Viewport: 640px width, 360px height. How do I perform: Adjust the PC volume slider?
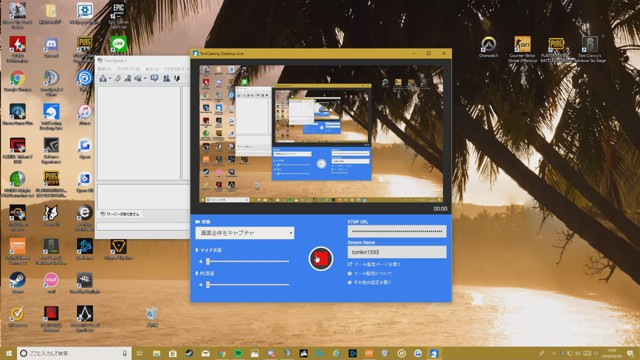pyautogui.click(x=248, y=284)
